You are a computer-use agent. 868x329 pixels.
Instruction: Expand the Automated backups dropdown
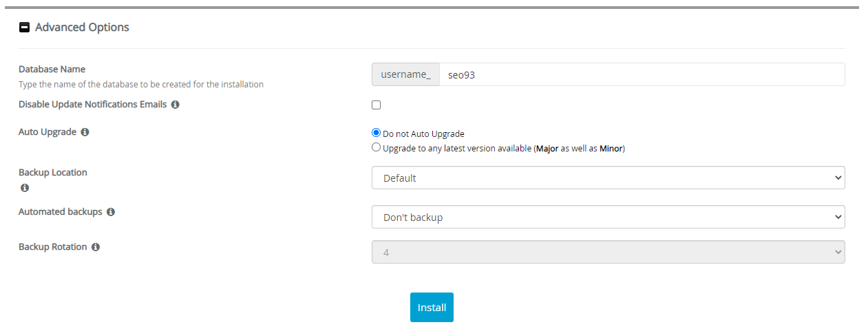click(608, 217)
